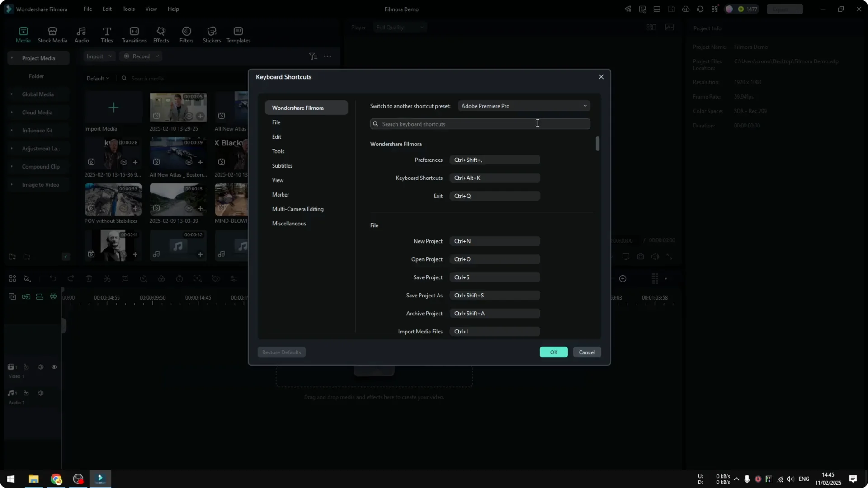Select the Subtitles shortcuts category
This screenshot has width=868, height=488.
point(283,165)
